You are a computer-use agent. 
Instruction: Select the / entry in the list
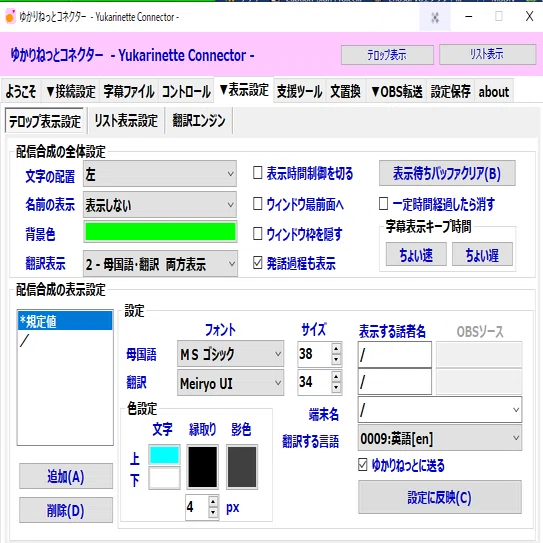(x=65, y=340)
